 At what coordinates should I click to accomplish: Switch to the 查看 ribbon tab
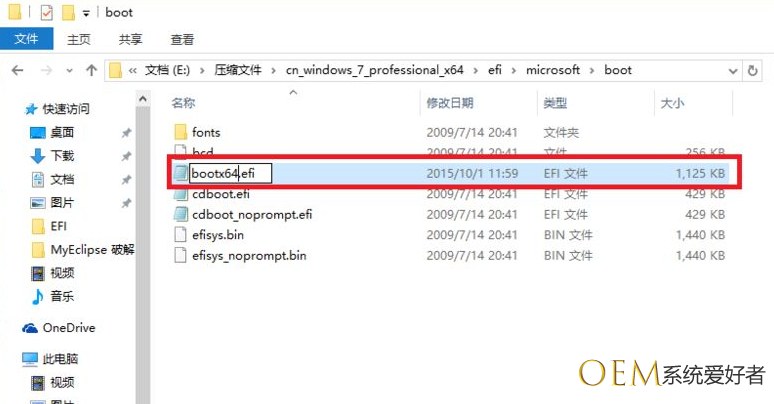pos(182,40)
